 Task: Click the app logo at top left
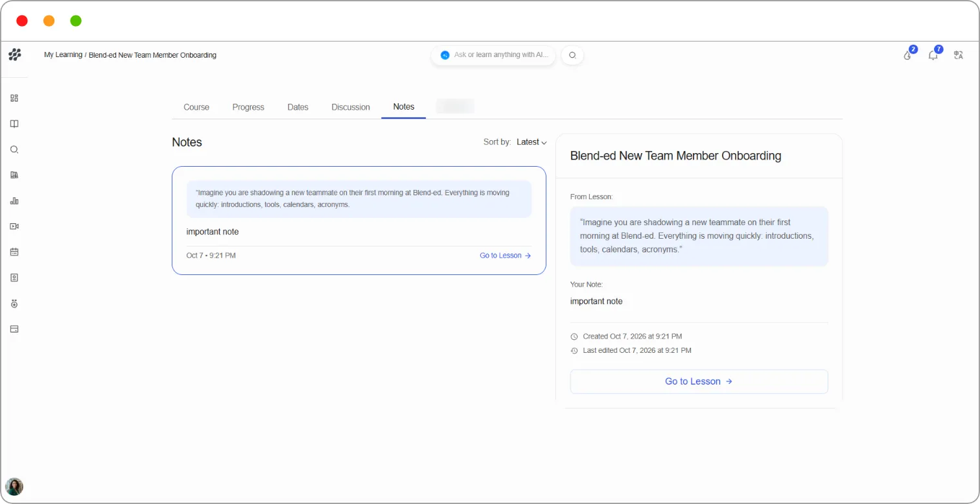pos(14,54)
